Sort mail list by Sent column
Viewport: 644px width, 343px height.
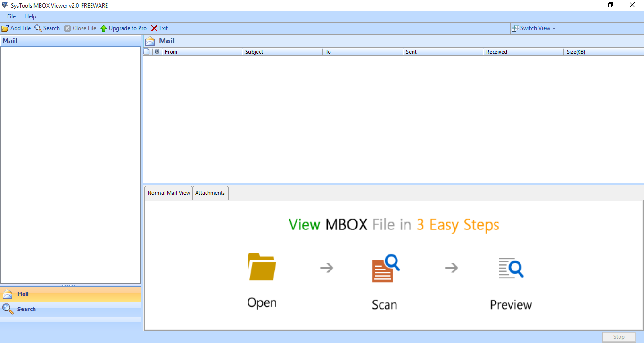[443, 52]
